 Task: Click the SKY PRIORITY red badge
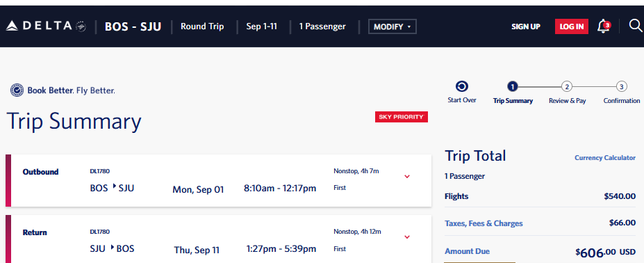click(402, 117)
